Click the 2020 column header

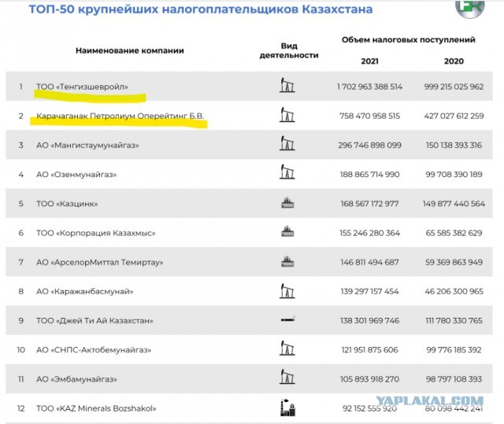pos(454,61)
